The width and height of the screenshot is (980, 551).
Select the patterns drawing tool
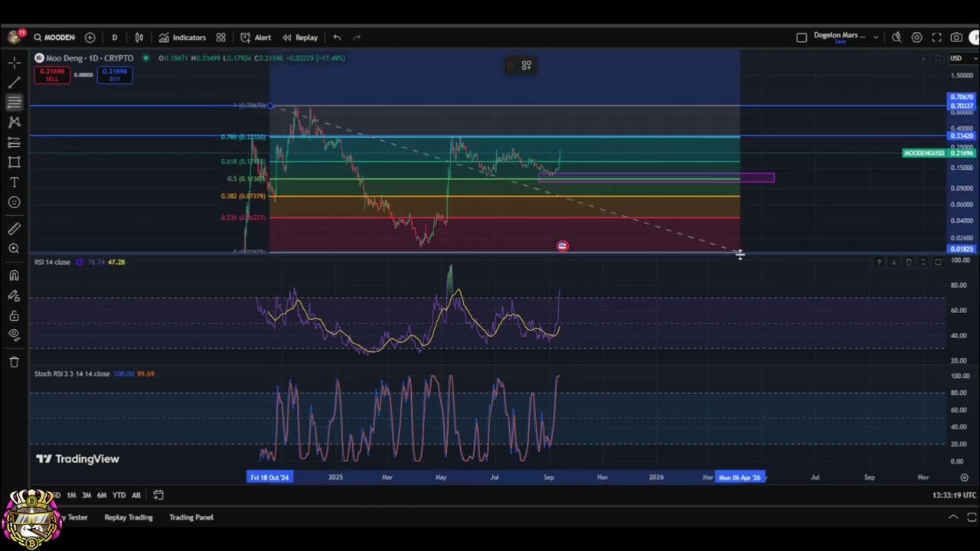(14, 122)
